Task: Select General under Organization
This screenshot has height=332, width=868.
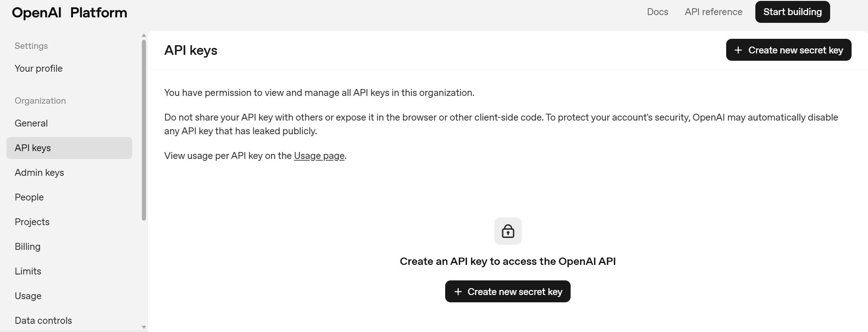Action: (x=31, y=123)
